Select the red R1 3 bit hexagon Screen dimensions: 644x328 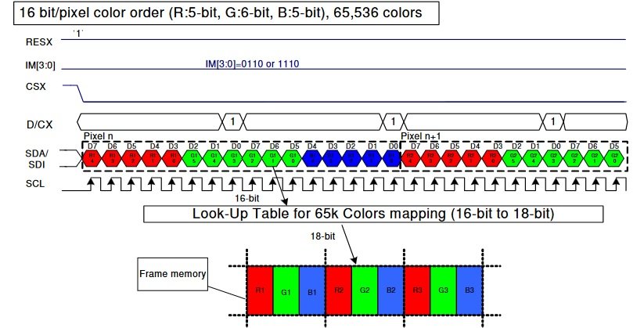tap(113, 158)
